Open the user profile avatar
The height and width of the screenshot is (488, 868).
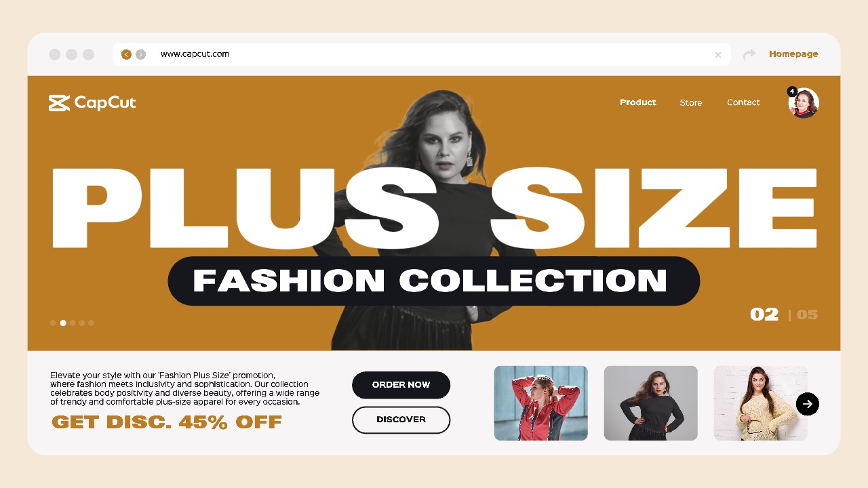[804, 103]
